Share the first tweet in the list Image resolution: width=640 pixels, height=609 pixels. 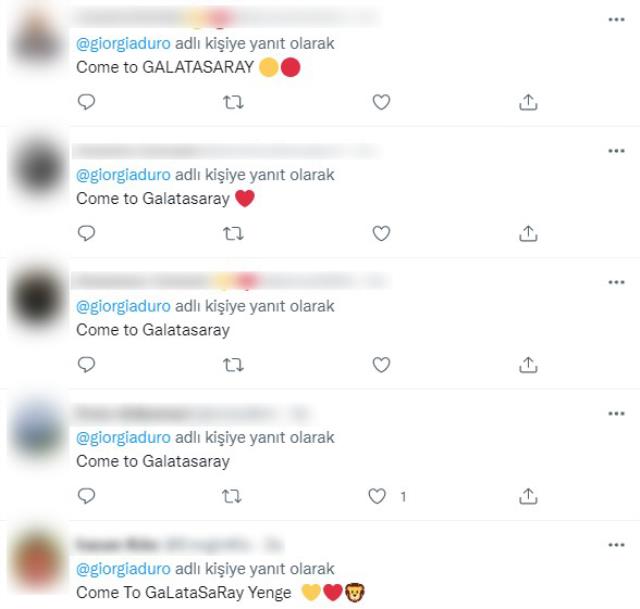[x=528, y=102]
